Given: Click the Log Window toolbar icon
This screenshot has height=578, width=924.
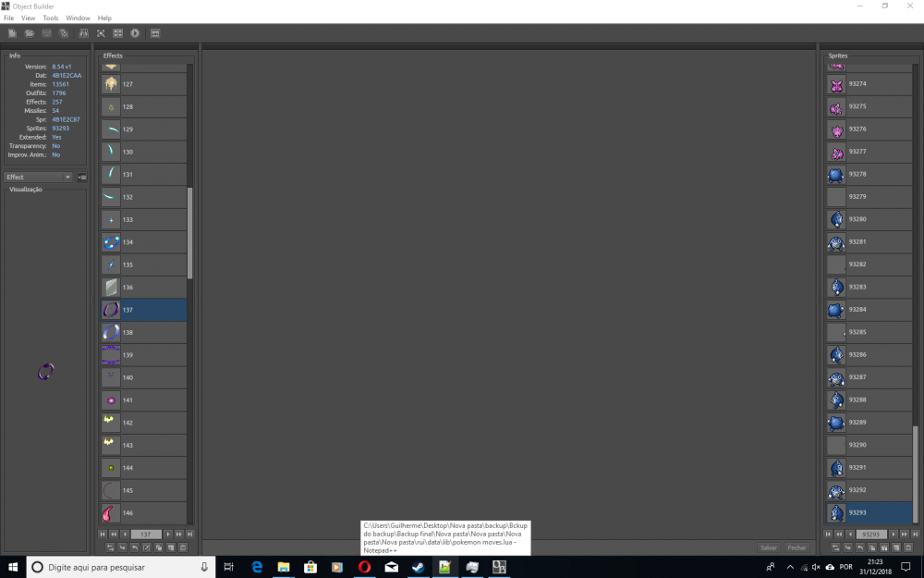Looking at the screenshot, I should 155,33.
